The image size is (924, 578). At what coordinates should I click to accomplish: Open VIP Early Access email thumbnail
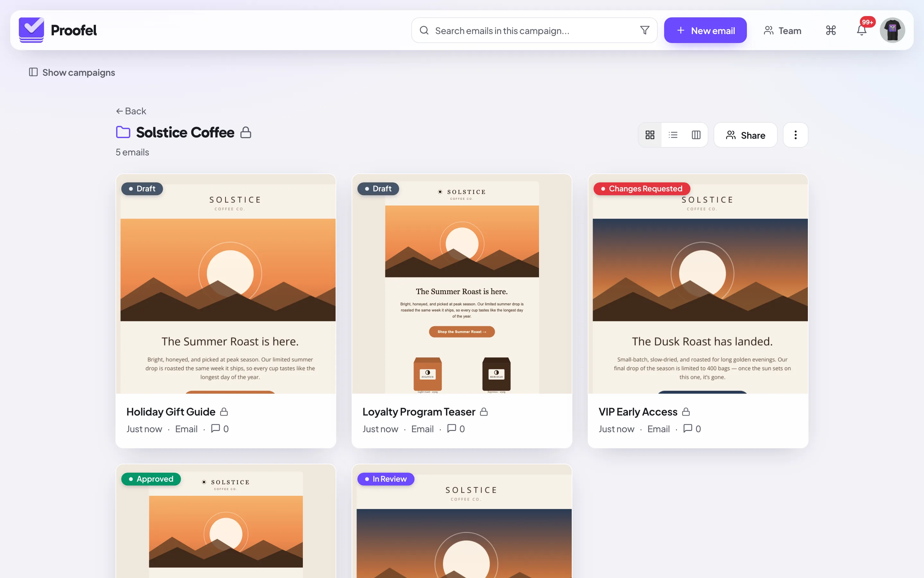click(698, 284)
